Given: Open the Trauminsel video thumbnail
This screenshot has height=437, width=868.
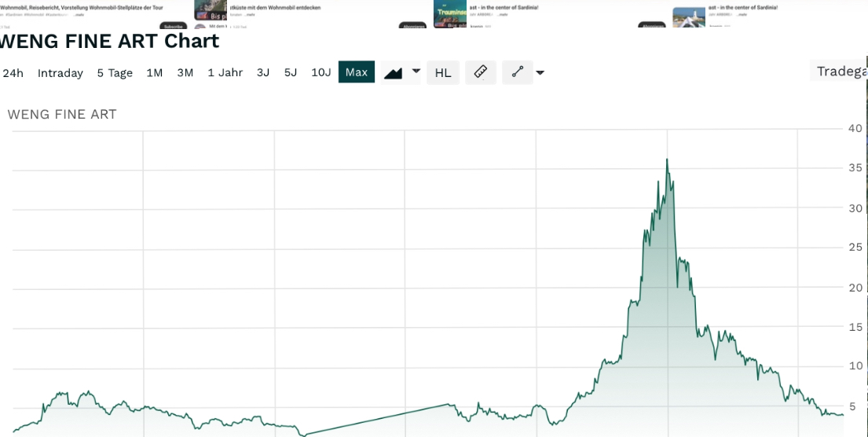Looking at the screenshot, I should click(450, 14).
